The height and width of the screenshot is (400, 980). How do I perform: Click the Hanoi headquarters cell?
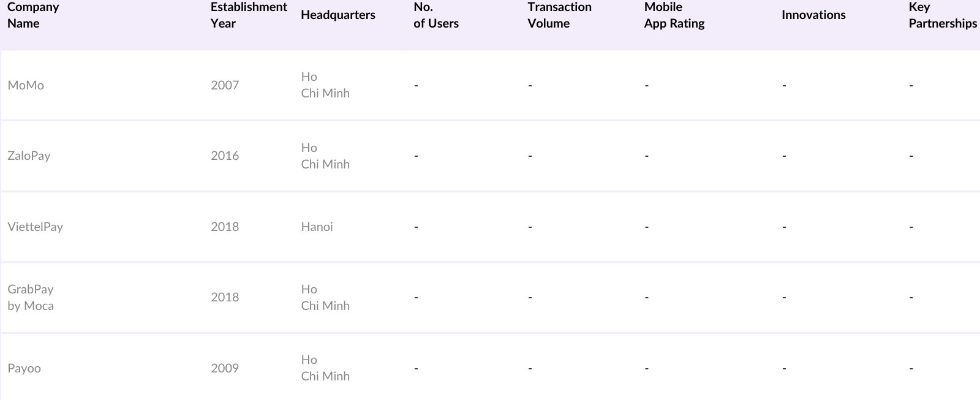pyautogui.click(x=317, y=227)
